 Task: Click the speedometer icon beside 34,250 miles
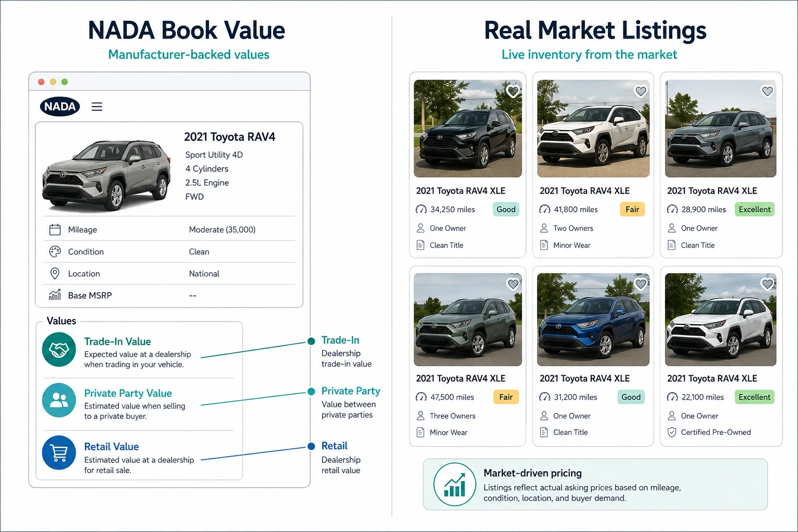click(x=421, y=209)
